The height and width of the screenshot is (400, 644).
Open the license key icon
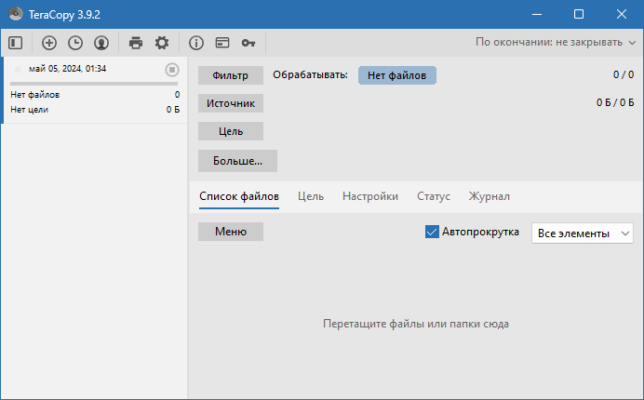click(248, 43)
